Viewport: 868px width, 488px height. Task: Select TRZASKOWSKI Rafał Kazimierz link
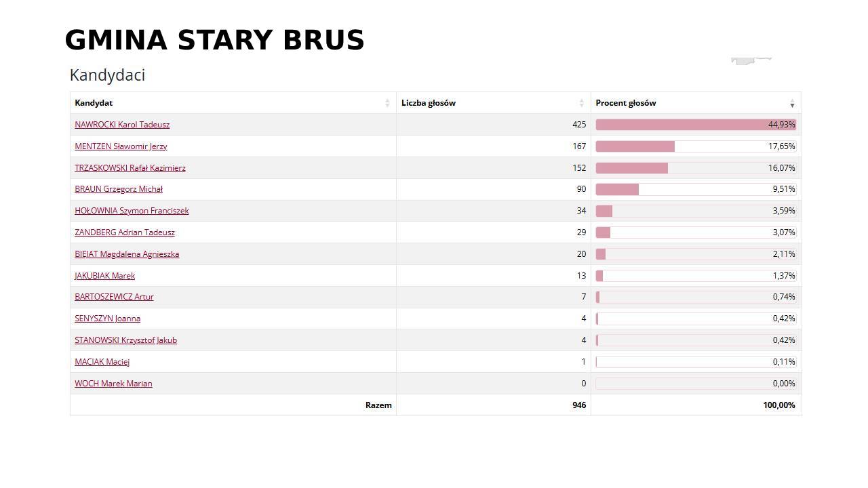(x=130, y=168)
